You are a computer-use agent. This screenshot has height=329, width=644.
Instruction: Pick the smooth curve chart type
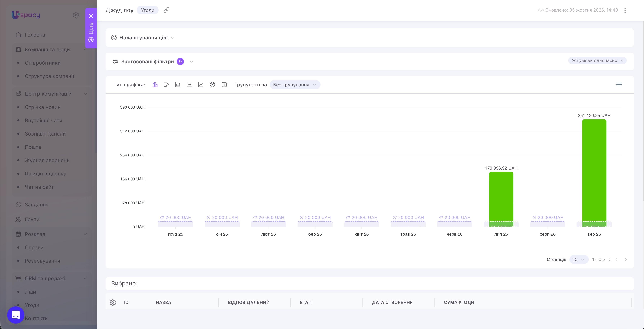tap(201, 85)
